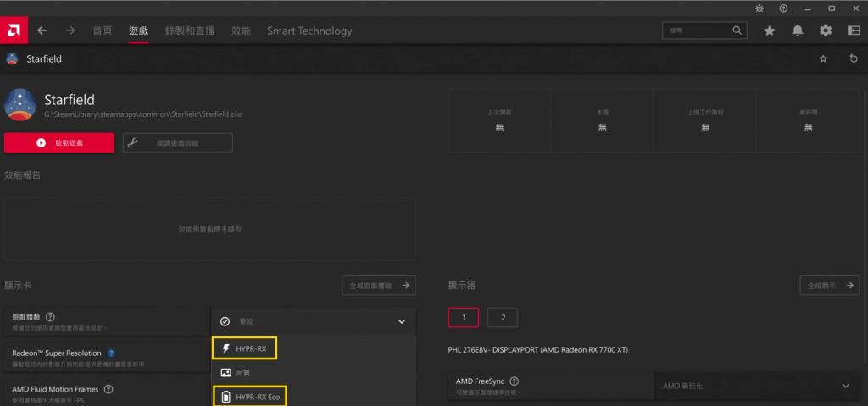Open 全域遊戲體驗 global link
Image resolution: width=868 pixels, height=406 pixels.
(379, 286)
